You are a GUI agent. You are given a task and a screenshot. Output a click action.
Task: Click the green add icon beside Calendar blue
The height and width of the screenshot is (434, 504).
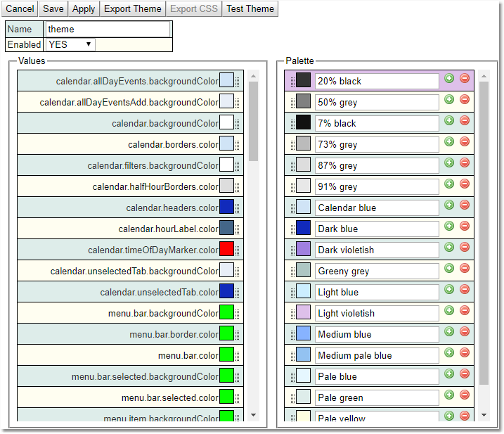tap(449, 205)
